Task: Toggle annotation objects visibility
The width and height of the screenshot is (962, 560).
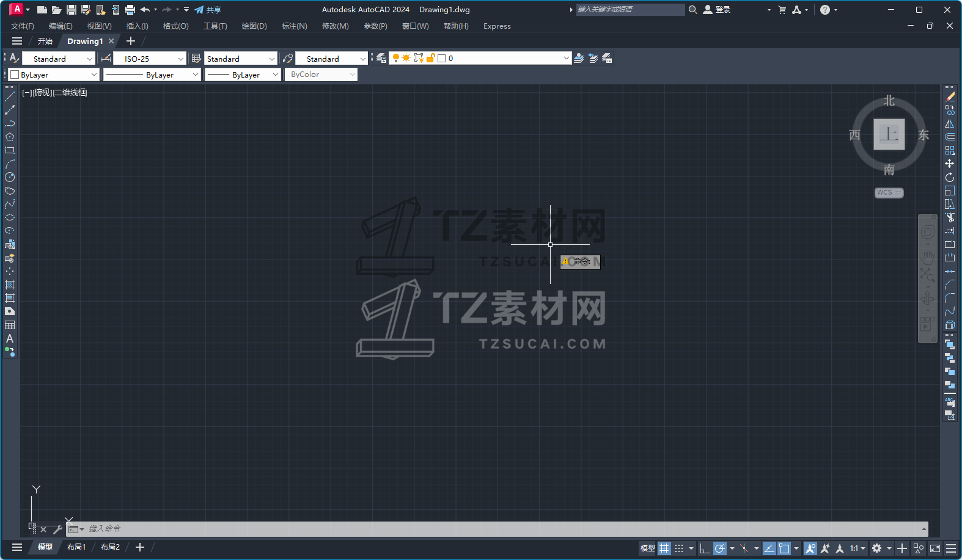Action: (x=810, y=548)
